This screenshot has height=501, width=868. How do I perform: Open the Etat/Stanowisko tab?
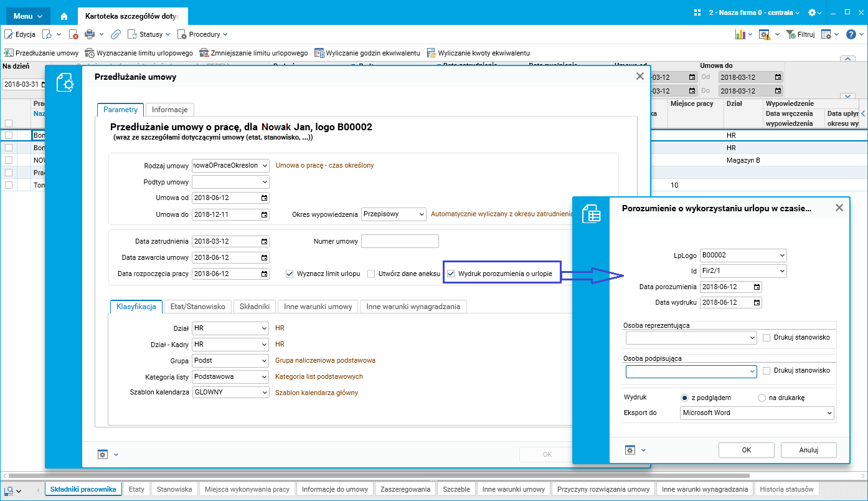(x=198, y=307)
